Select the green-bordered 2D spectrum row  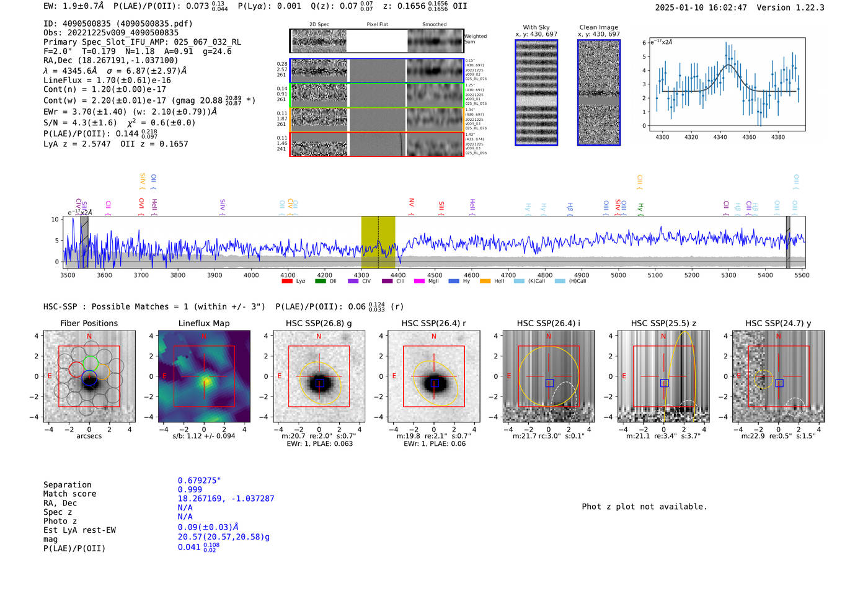click(376, 95)
